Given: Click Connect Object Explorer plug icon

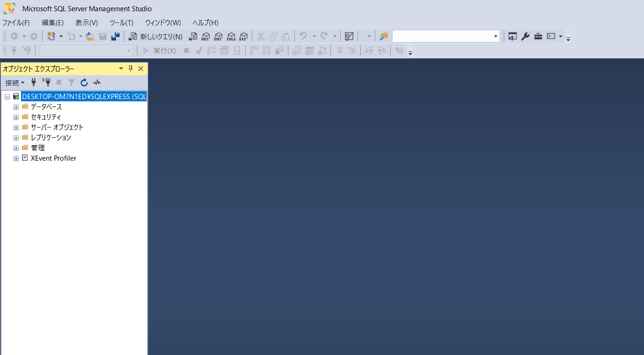Looking at the screenshot, I should [34, 83].
